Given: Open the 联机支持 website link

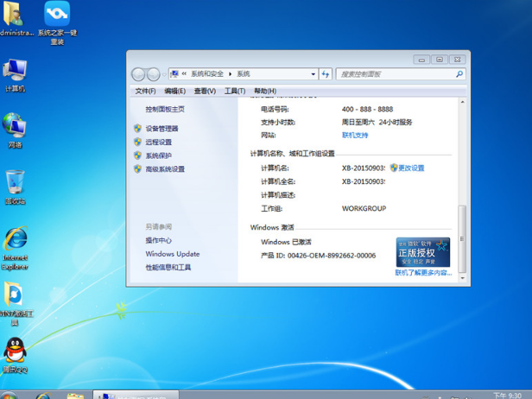Looking at the screenshot, I should pyautogui.click(x=355, y=136).
